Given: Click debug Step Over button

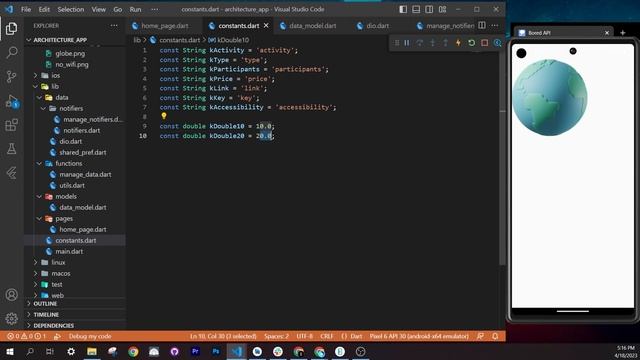Looking at the screenshot, I should pyautogui.click(x=419, y=43).
